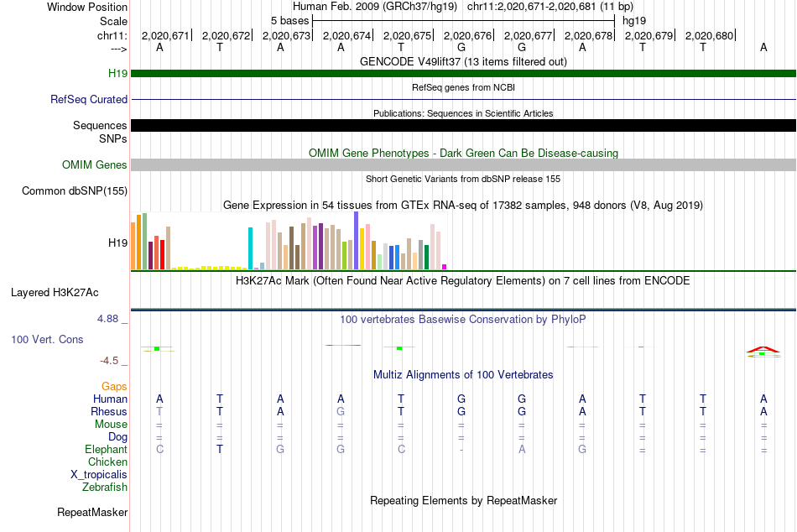Screen dimensions: 797x532
Task: Click the '5 bases' scale bar text
Action: pos(289,21)
